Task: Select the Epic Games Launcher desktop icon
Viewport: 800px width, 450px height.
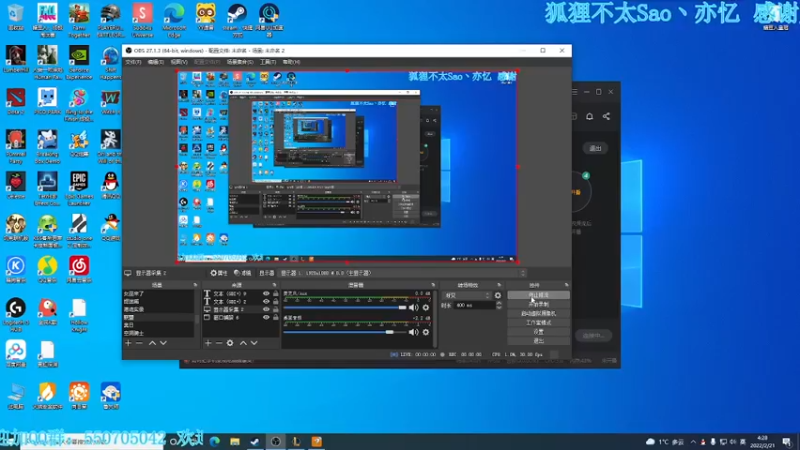Action: (x=79, y=189)
